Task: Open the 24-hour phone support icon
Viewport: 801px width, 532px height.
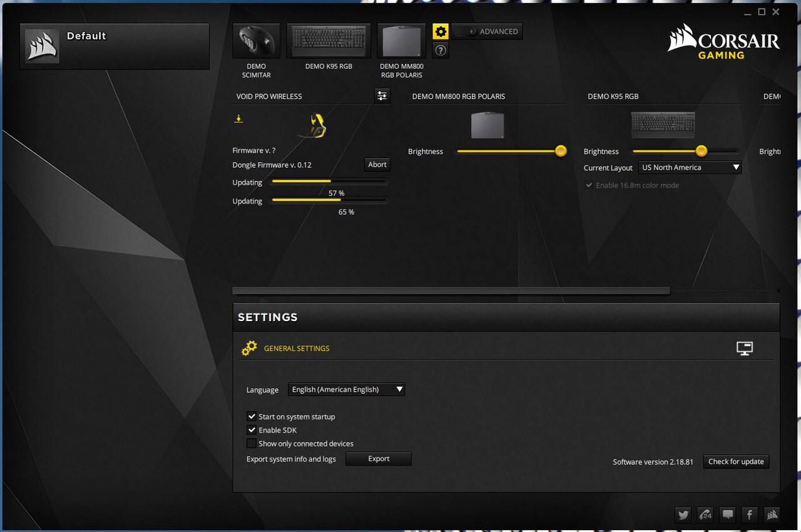Action: 705,514
